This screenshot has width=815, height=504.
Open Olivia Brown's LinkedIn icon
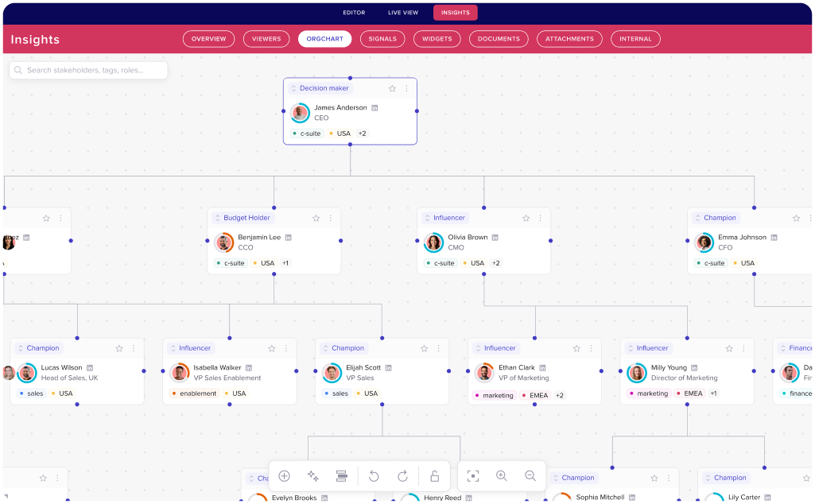point(495,238)
